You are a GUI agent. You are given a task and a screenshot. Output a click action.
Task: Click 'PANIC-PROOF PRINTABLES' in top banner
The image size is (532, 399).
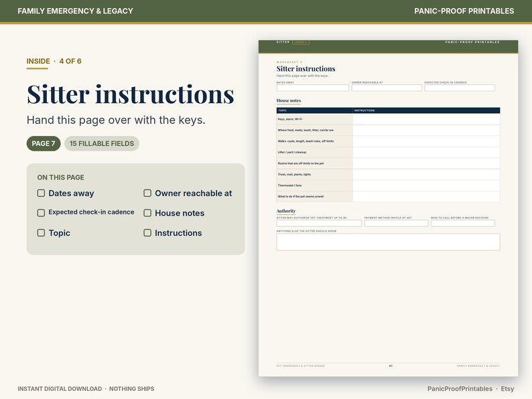coord(464,11)
